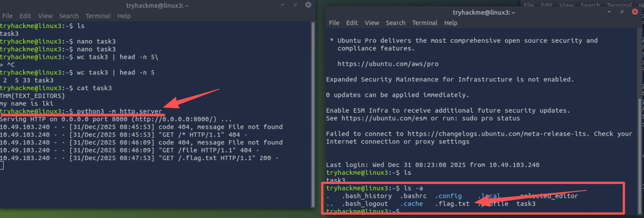
Task: Click the 08:46:09 'File not found' log line
Action: (x=141, y=143)
